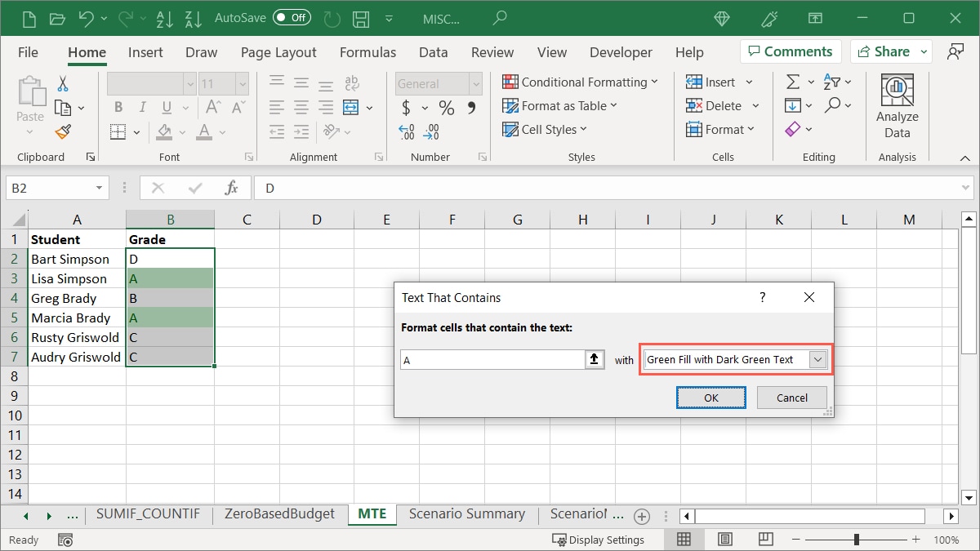Cancel the Text That Contains dialog
Image resolution: width=980 pixels, height=551 pixels.
791,398
